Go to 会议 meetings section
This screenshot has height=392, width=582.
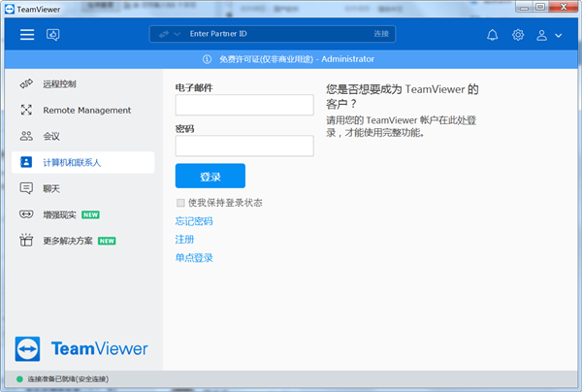pos(83,136)
